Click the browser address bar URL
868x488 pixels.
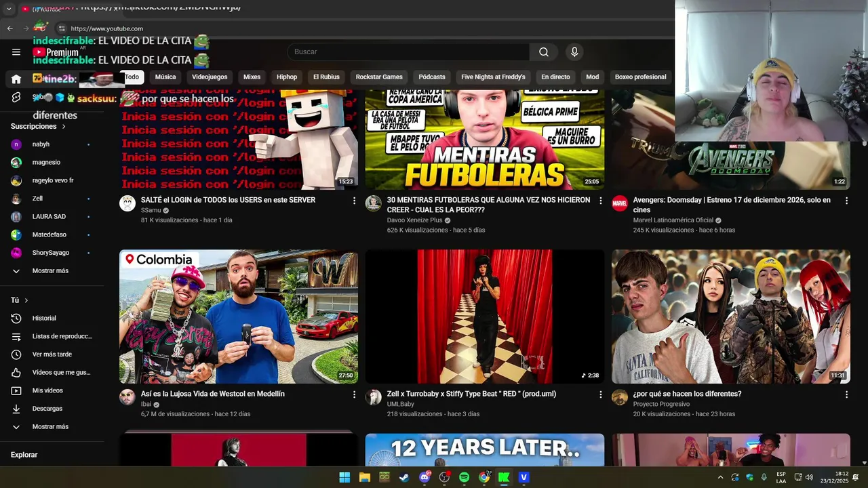(x=106, y=28)
